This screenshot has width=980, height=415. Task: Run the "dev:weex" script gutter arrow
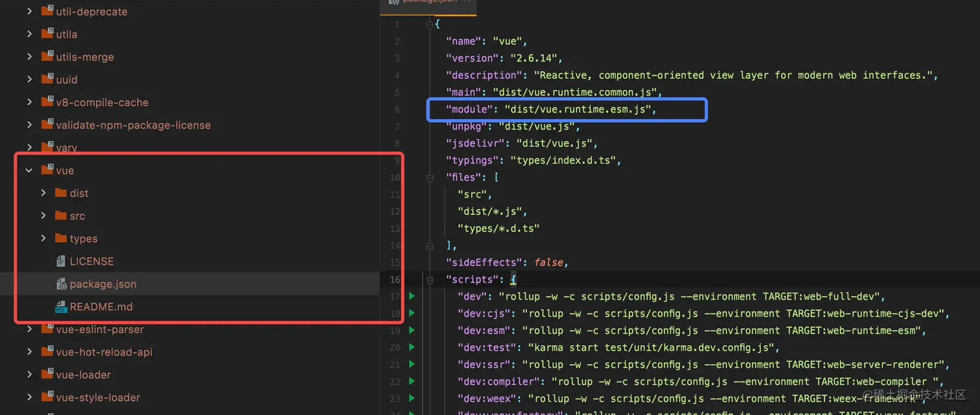click(x=411, y=398)
